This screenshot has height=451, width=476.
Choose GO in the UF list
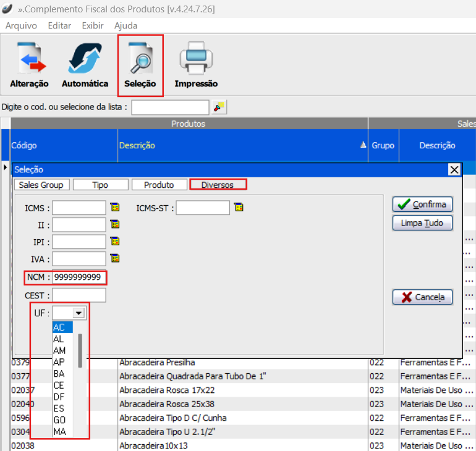pos(59,420)
